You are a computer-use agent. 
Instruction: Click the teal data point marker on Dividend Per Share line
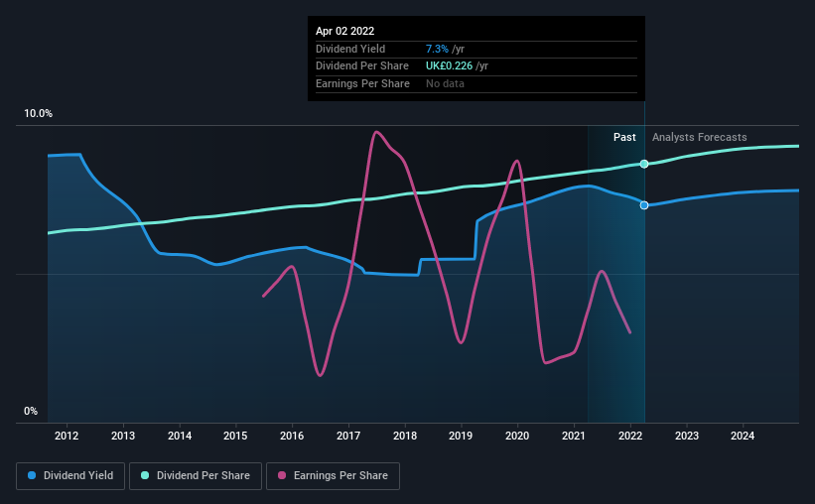[x=644, y=164]
